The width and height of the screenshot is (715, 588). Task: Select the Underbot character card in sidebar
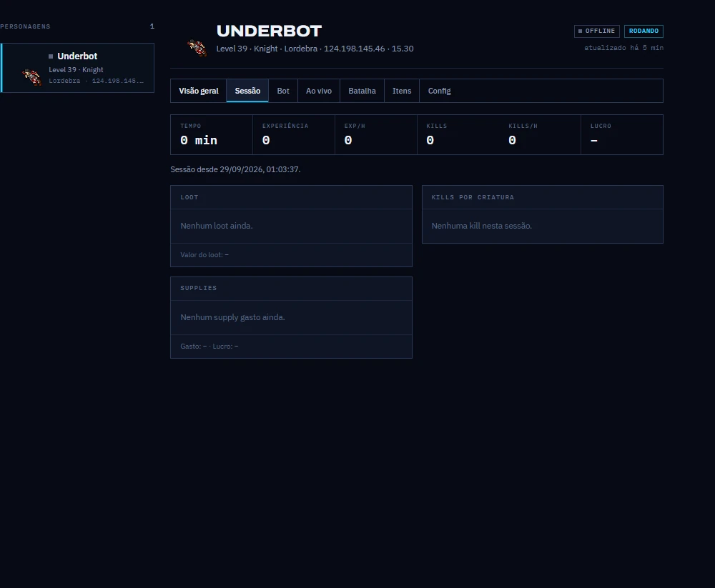[77, 68]
